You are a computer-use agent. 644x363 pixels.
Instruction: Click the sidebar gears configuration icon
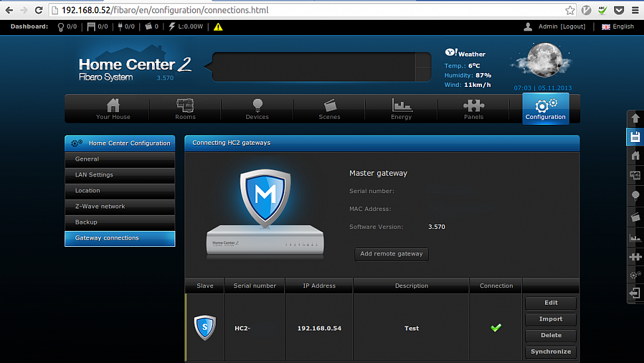coord(635,275)
